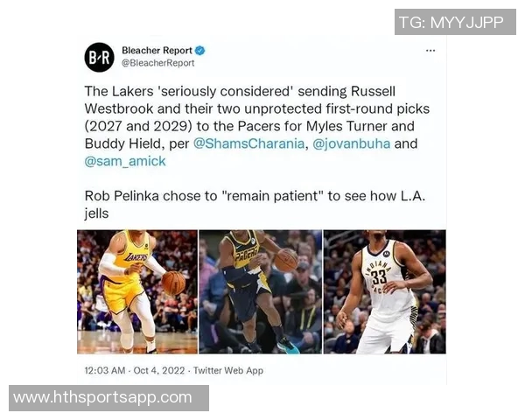
Task: Click the basketball in the Lakers photo
Action: [173, 283]
